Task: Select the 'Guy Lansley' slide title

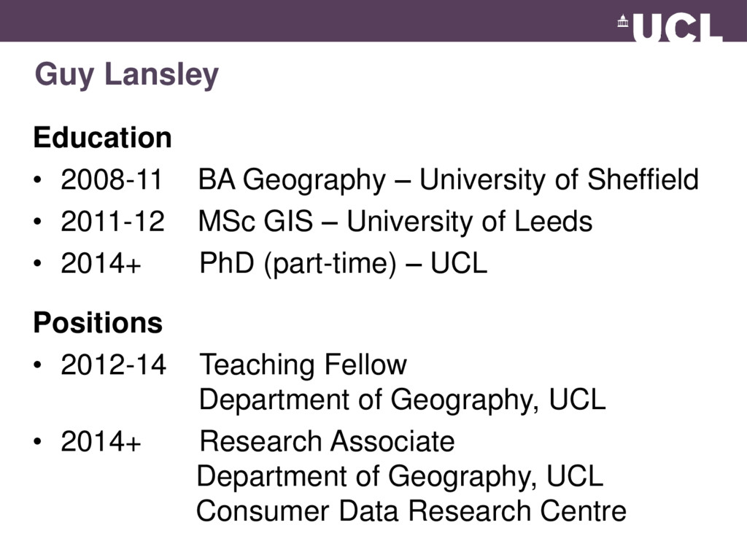Action: coord(127,75)
